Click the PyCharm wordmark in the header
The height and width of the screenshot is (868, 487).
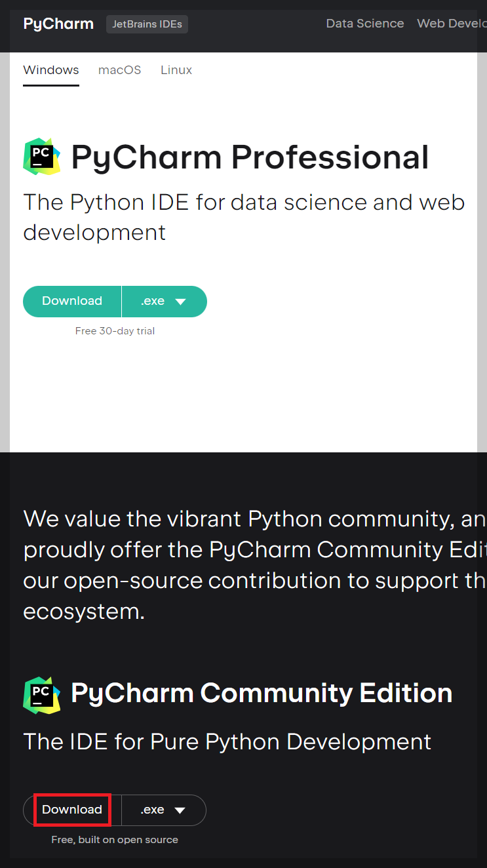coord(58,24)
